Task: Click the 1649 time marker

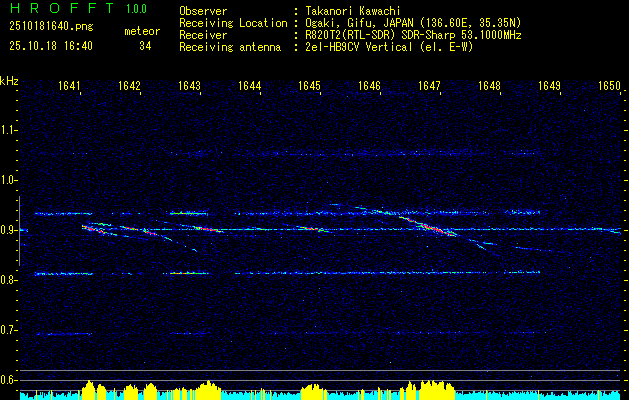Action: tap(549, 85)
